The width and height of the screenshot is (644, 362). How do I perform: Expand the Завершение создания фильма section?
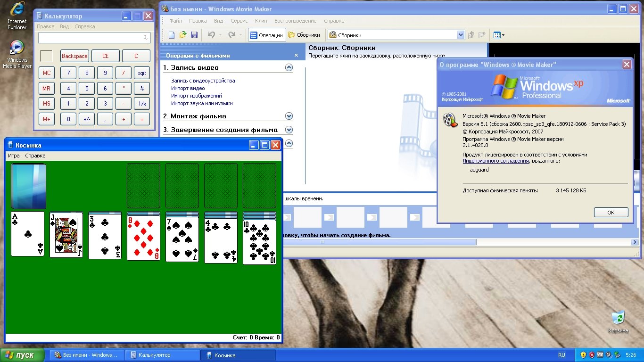coord(289,130)
